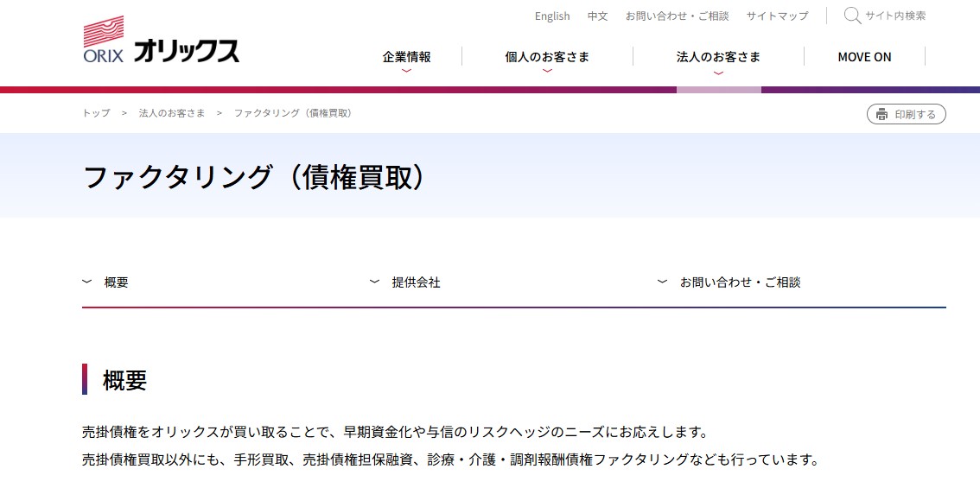Open お問い合わせ・ご相談 in top bar
The image size is (980, 488).
pos(677,16)
